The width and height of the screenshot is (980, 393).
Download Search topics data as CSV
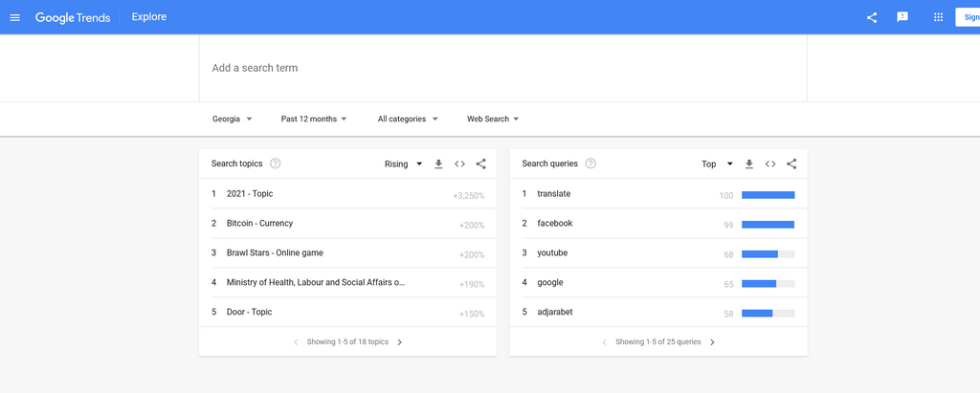[438, 164]
